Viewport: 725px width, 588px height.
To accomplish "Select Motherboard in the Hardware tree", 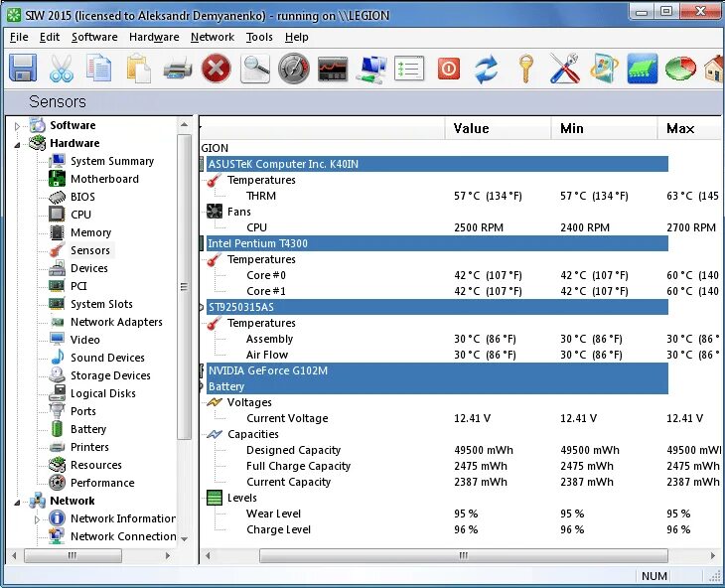I will click(x=104, y=179).
